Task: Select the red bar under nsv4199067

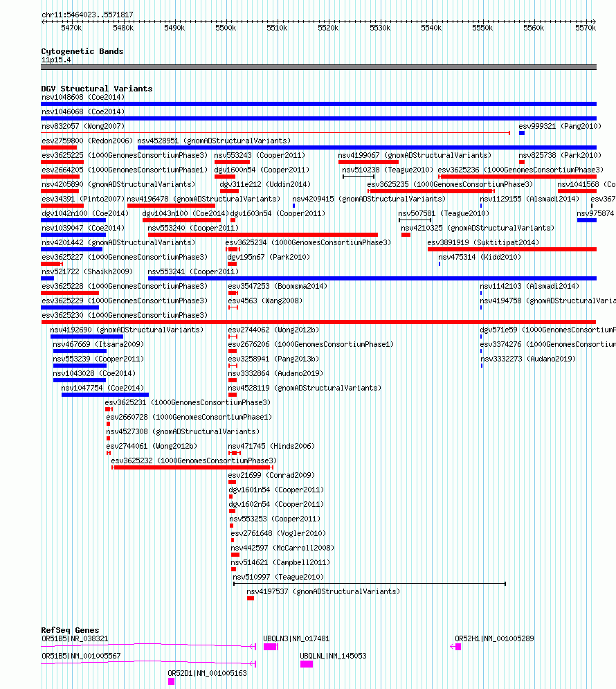Action: click(x=368, y=162)
